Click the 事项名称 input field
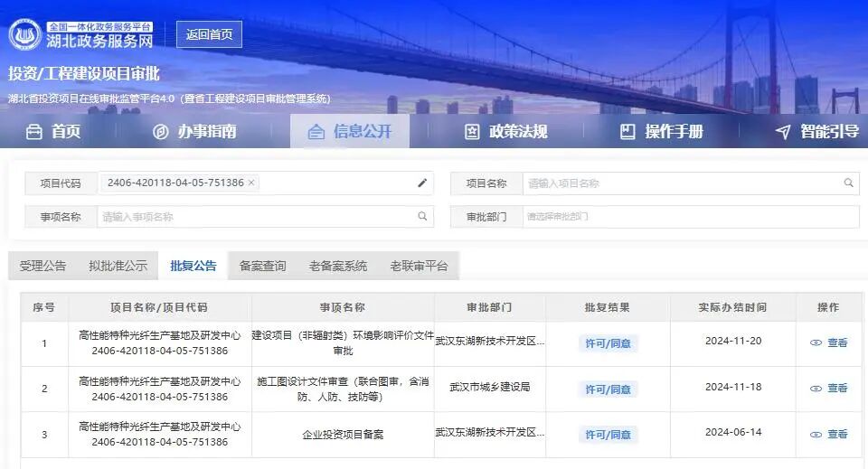This screenshot has width=868, height=469. 265,217
